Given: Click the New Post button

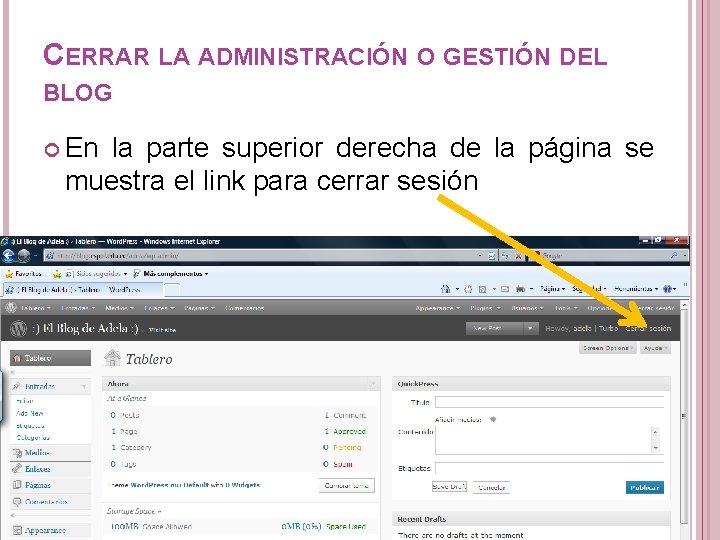Looking at the screenshot, I should coord(495,328).
